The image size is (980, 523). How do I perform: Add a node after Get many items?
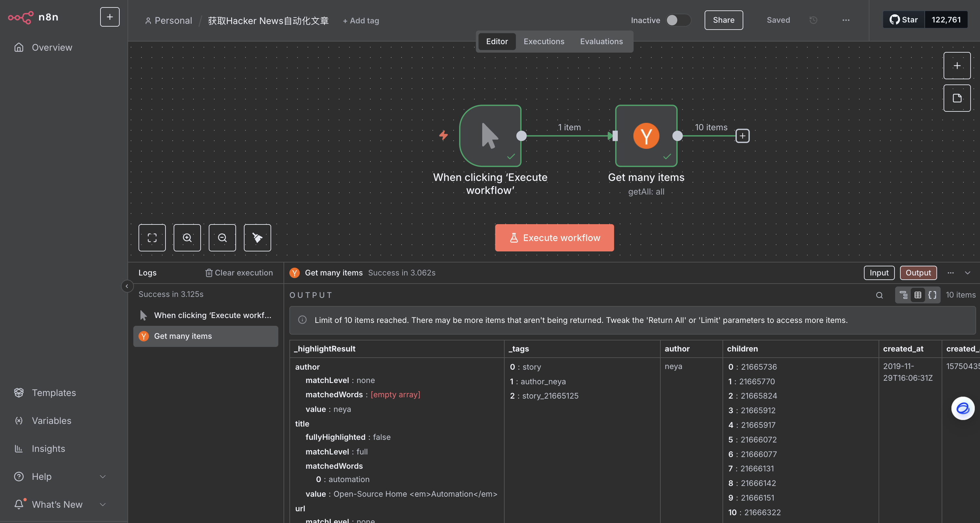(x=743, y=136)
